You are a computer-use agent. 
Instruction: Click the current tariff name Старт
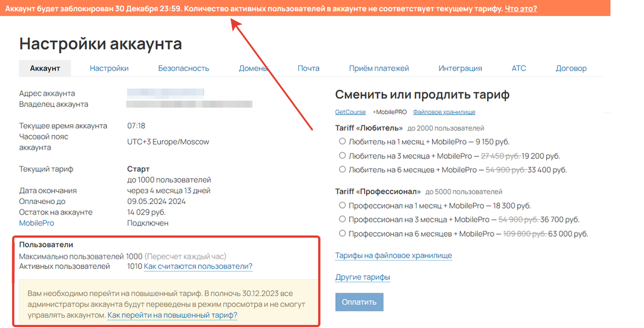pos(139,169)
